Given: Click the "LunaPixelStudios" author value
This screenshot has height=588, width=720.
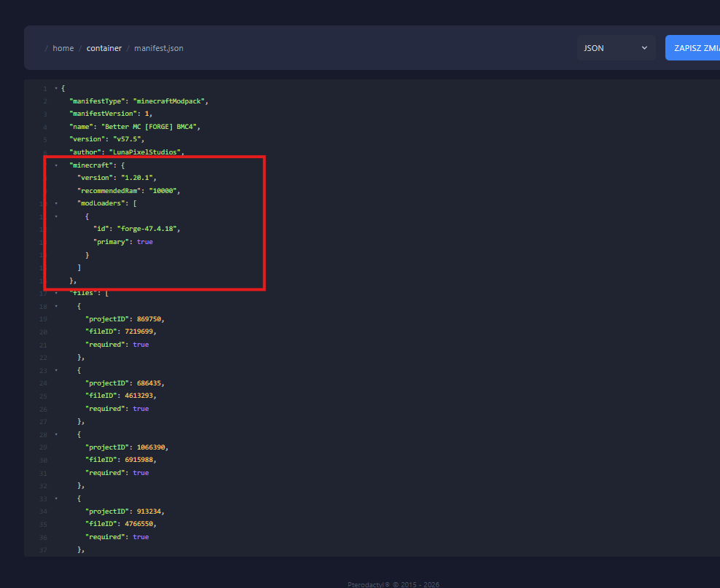Looking at the screenshot, I should tap(144, 152).
